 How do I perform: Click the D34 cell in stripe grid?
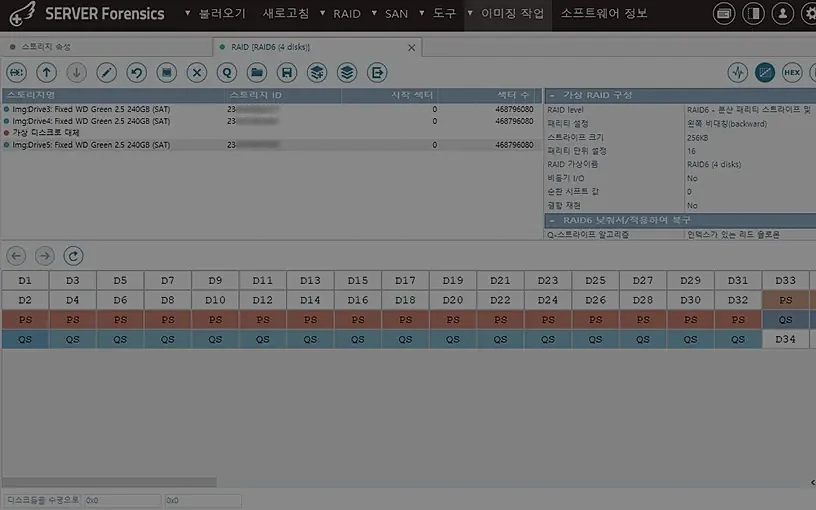(x=785, y=339)
